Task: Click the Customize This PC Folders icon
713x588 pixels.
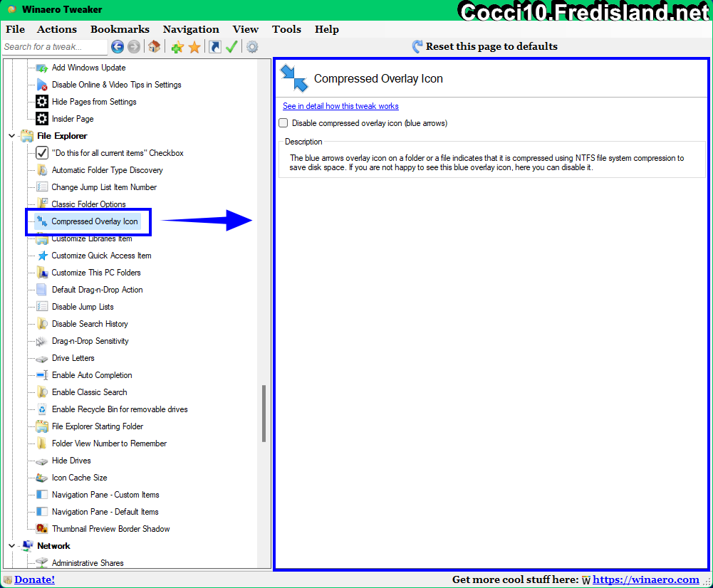Action: tap(42, 273)
